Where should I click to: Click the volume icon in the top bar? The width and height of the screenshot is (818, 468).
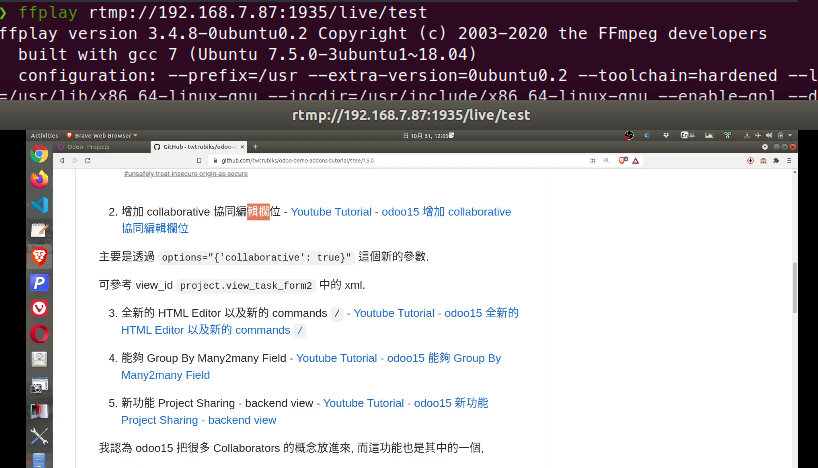[768, 135]
